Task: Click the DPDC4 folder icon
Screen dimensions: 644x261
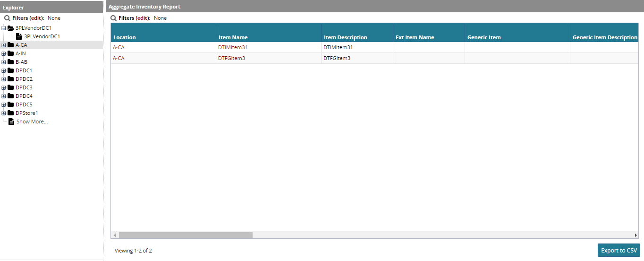Action: point(11,96)
